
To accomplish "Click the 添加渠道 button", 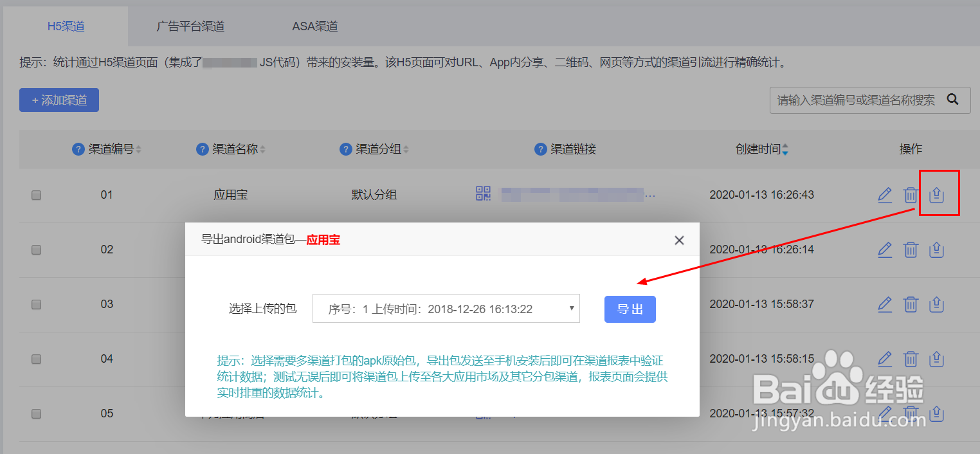I will click(59, 100).
